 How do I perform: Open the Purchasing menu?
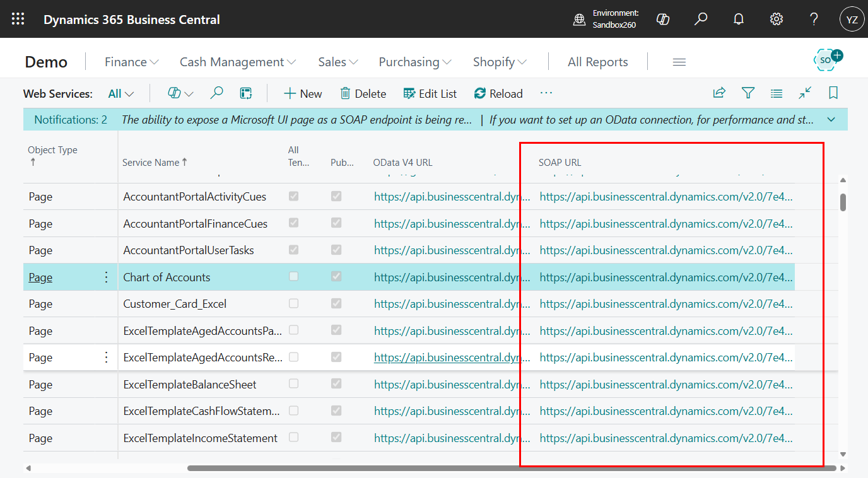coord(414,61)
